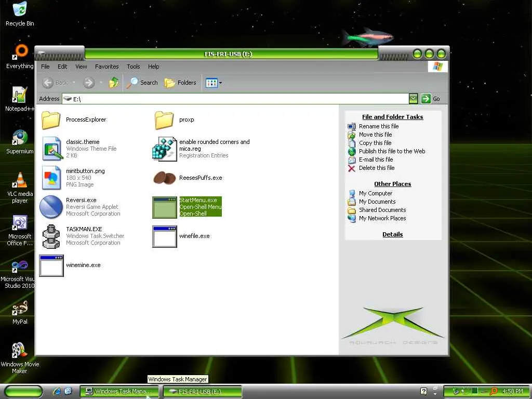Screen dimensions: 532x399
Task: Open VLC media player shortcut
Action: click(x=20, y=188)
